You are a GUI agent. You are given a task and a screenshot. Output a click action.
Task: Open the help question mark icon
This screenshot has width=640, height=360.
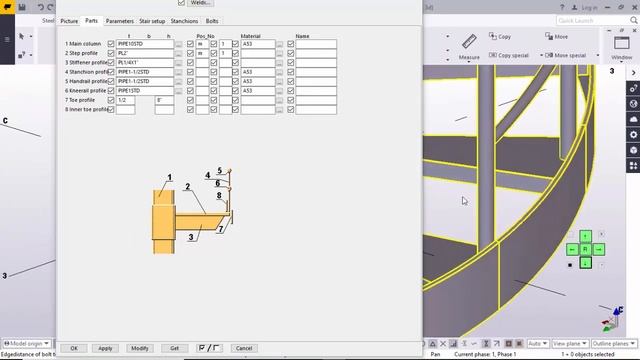click(562, 7)
